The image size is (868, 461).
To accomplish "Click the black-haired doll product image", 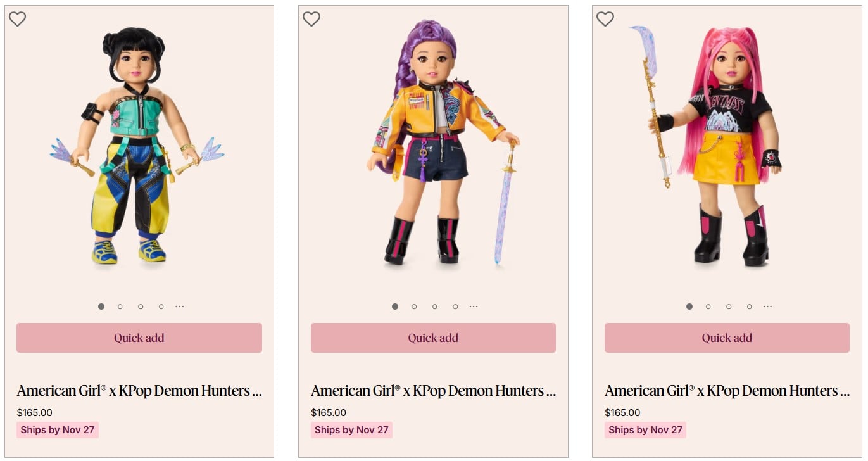I will click(137, 146).
